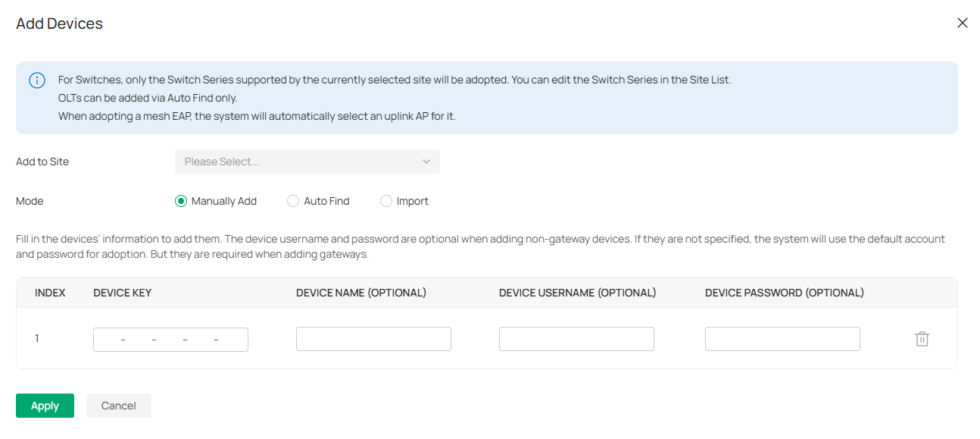Image resolution: width=980 pixels, height=439 pixels.
Task: Switch mode to Auto Find
Action: point(293,200)
